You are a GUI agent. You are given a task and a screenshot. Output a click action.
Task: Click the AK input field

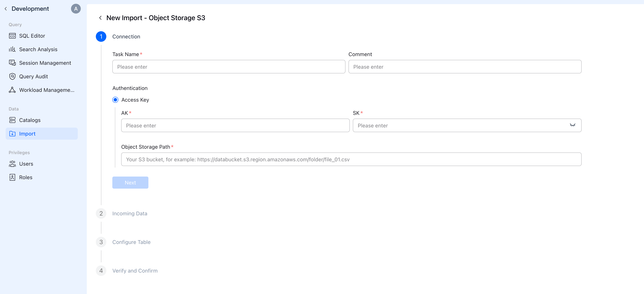235,126
